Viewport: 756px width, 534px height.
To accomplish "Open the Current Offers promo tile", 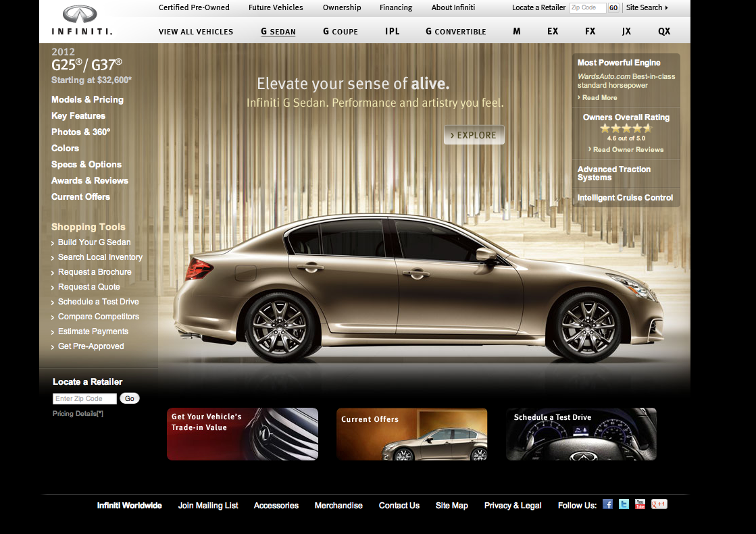I will point(411,434).
